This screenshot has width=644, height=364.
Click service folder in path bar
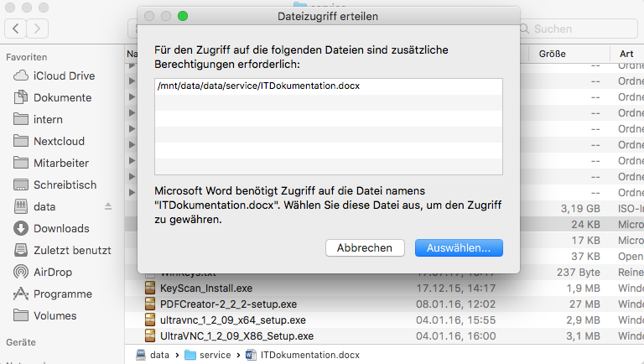point(208,355)
